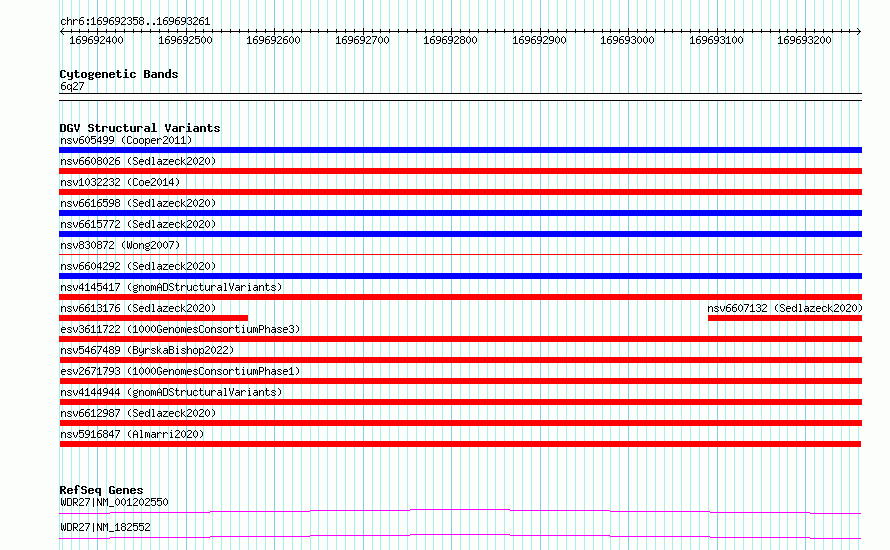
Task: Click the nsv605499 (Cooper2011) variant label
Action: pos(126,140)
